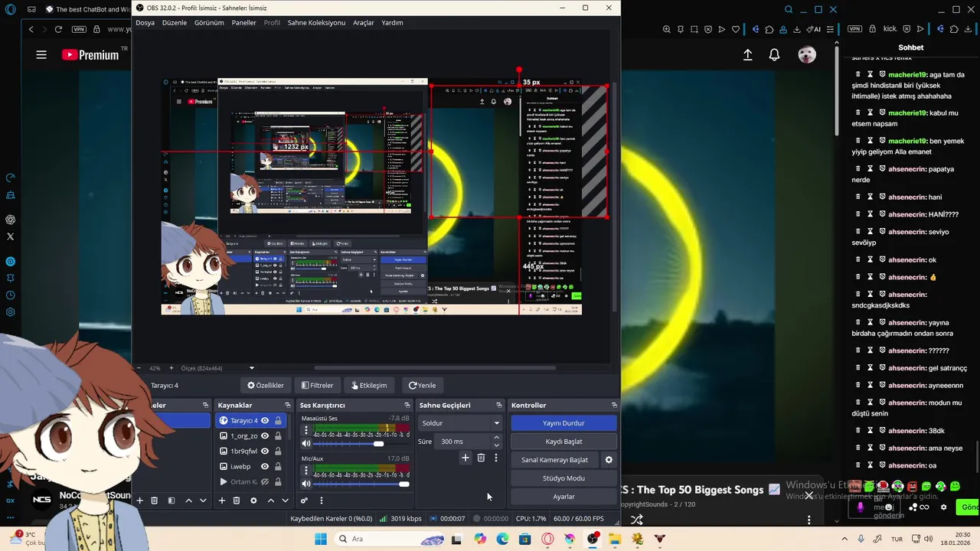Click the YouTube upload arrow icon
Viewport: 980px width, 551px height.
pyautogui.click(x=748, y=55)
